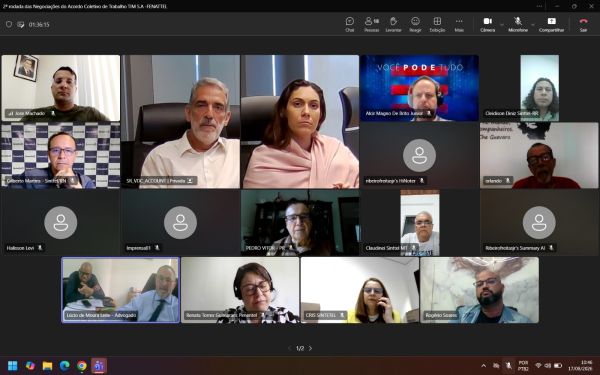Open the Reagir reactions menu
The width and height of the screenshot is (600, 375).
point(415,24)
